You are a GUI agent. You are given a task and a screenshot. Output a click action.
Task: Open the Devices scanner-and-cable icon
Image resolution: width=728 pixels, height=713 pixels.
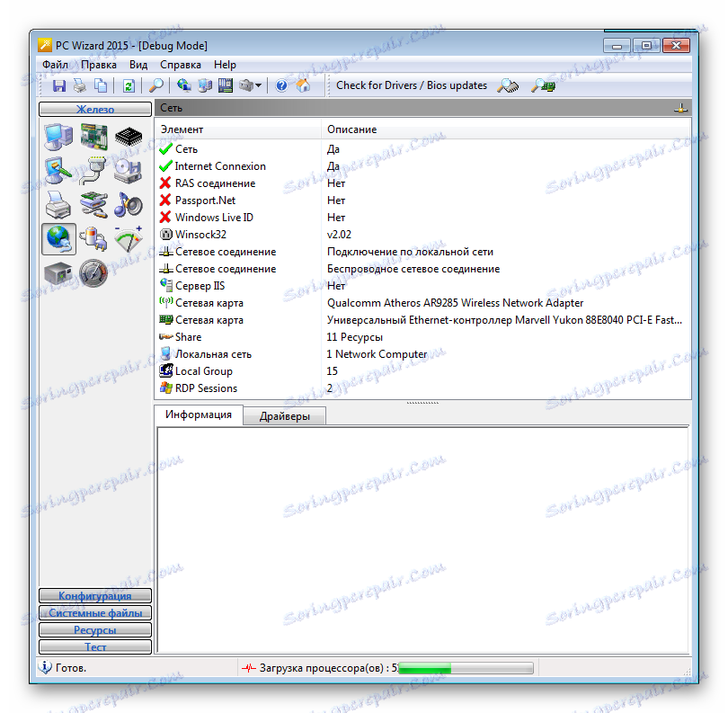click(93, 205)
